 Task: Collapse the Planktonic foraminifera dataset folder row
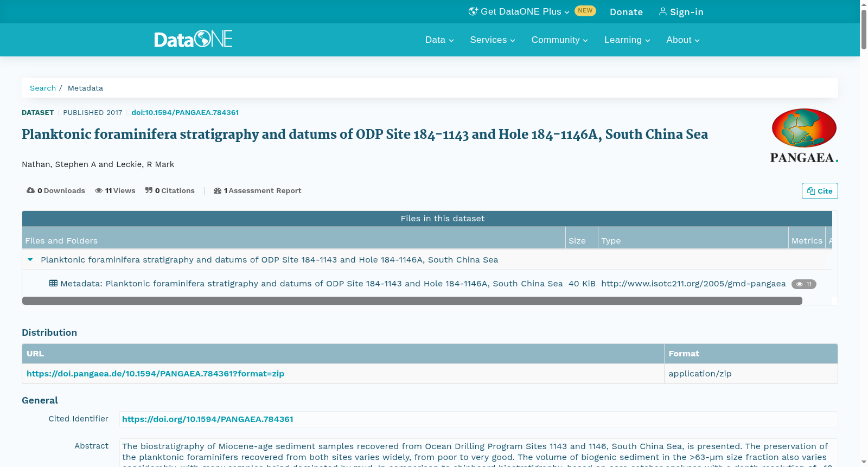(x=30, y=260)
